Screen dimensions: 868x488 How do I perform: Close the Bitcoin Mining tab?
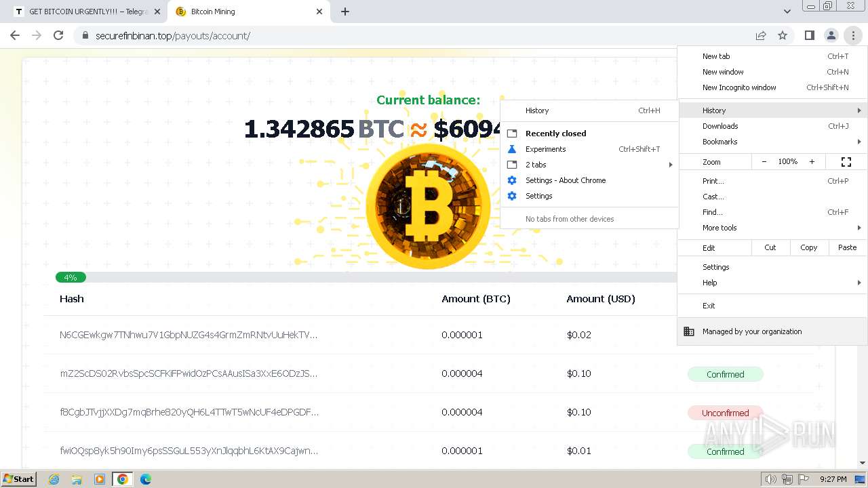(x=319, y=12)
